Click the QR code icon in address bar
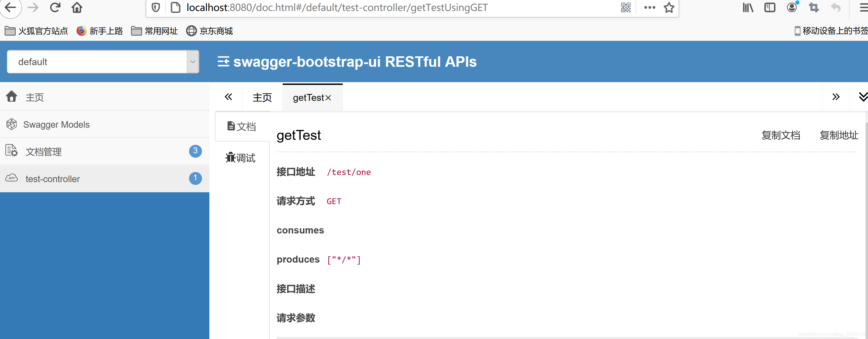Image resolution: width=868 pixels, height=339 pixels. coord(626,7)
